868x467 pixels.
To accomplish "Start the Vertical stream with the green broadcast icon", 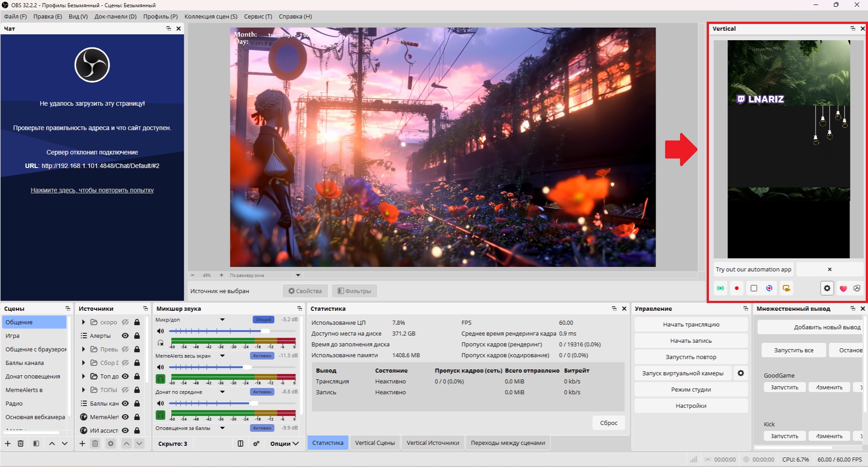I will pyautogui.click(x=721, y=288).
